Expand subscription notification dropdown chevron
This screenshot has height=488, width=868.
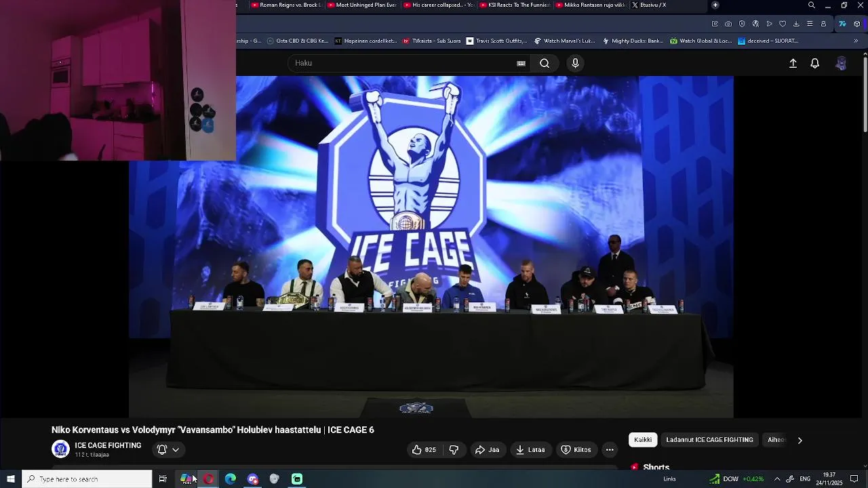pos(176,449)
